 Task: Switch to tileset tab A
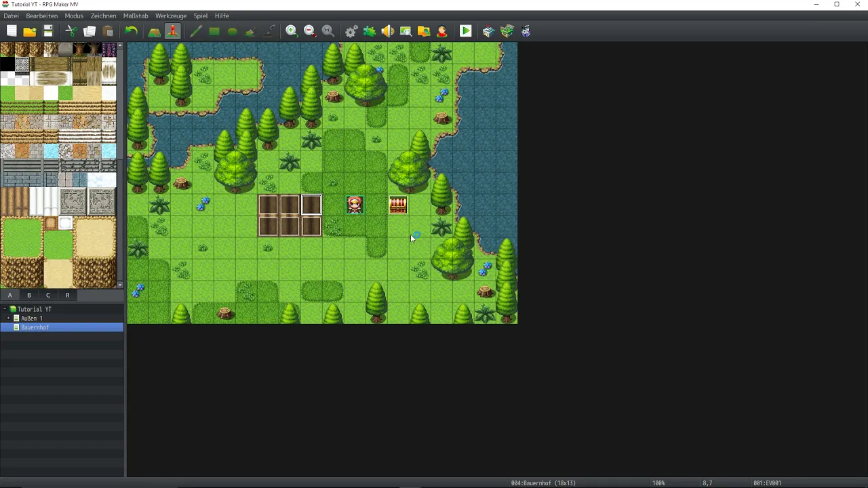coord(9,295)
